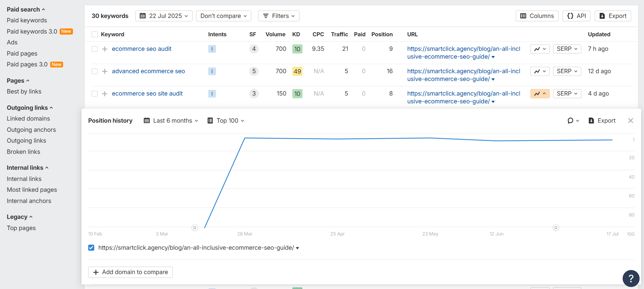The height and width of the screenshot is (289, 644).
Task: Navigate to Broken links
Action: 23,152
